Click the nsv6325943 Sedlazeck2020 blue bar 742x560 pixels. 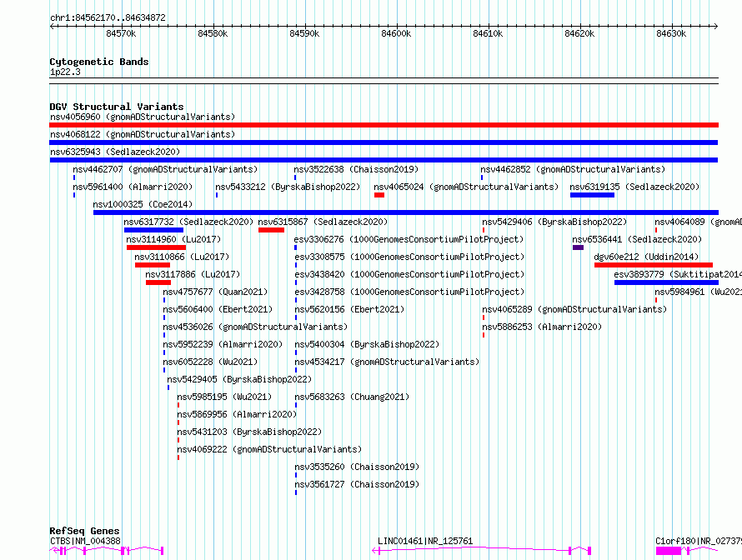(x=384, y=160)
